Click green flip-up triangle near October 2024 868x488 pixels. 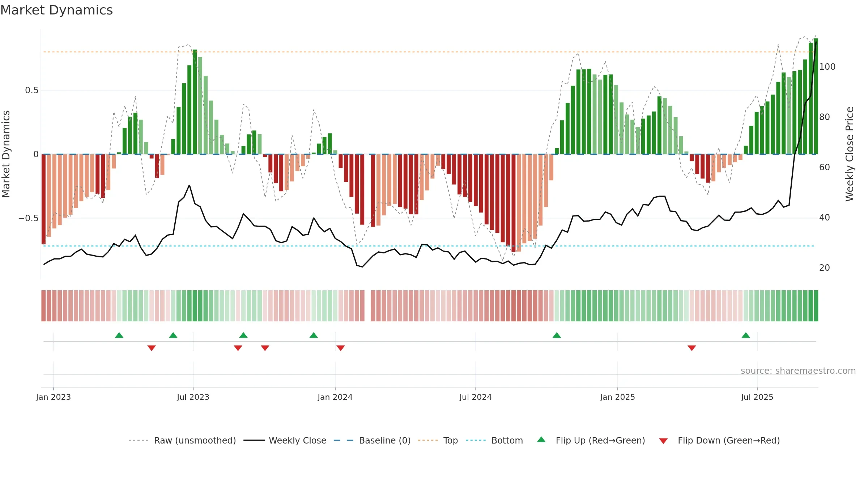[x=557, y=335]
